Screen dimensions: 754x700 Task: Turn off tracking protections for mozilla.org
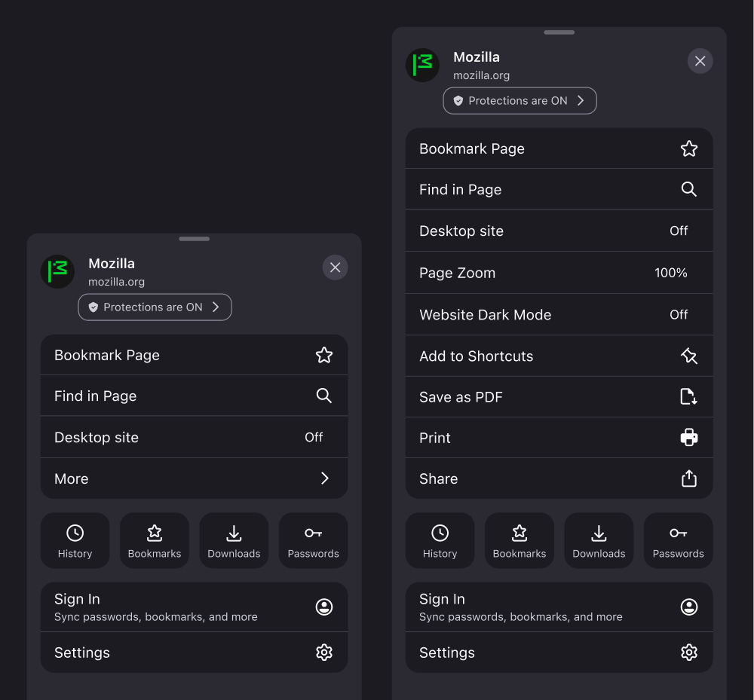pyautogui.click(x=520, y=100)
